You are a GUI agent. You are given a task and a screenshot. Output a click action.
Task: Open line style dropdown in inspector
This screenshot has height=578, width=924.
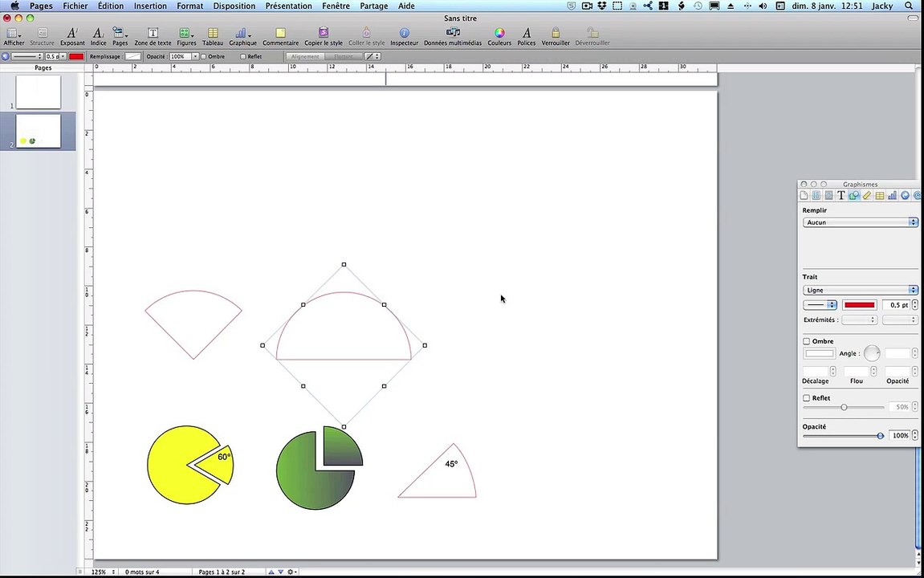click(820, 304)
